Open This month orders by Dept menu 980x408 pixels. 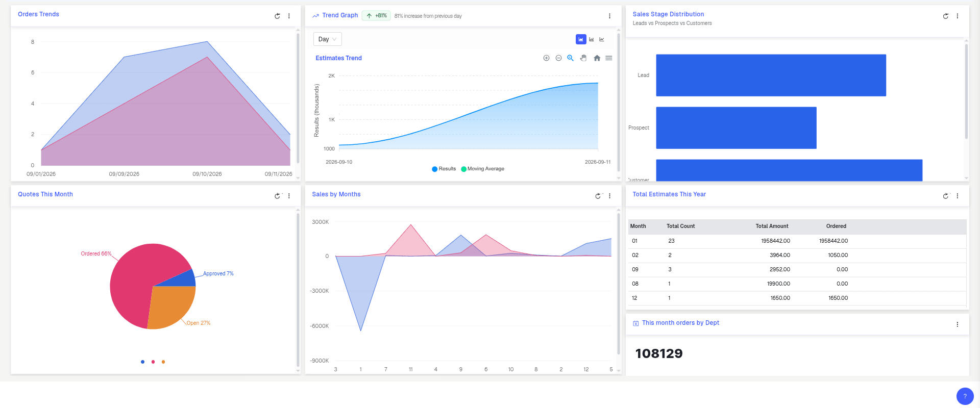coord(958,324)
